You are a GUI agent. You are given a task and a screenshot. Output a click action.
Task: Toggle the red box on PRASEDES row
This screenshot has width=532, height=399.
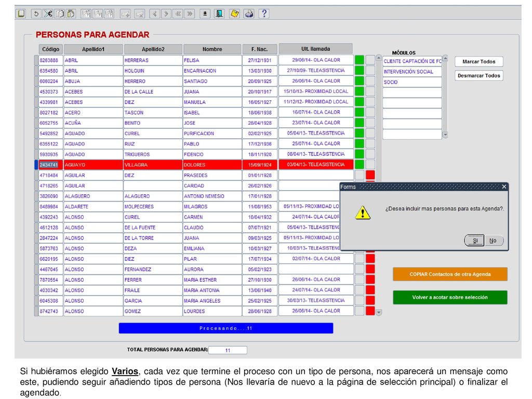(370, 175)
